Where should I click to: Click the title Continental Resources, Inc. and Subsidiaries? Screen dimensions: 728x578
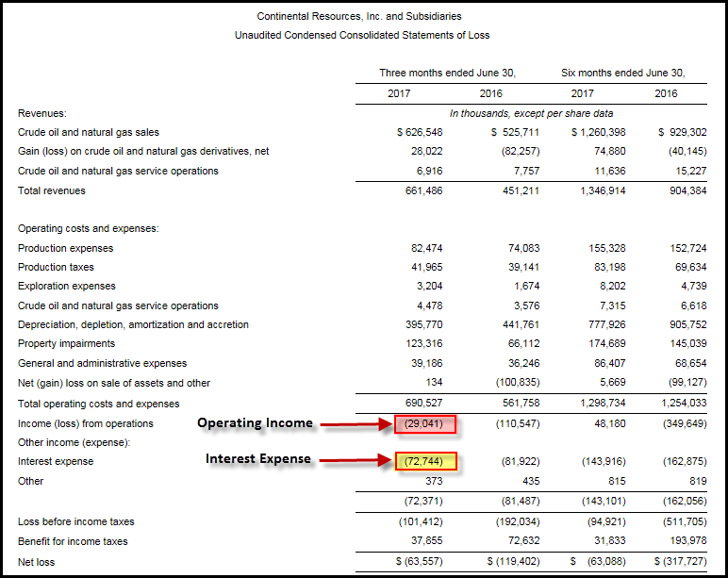pyautogui.click(x=359, y=16)
